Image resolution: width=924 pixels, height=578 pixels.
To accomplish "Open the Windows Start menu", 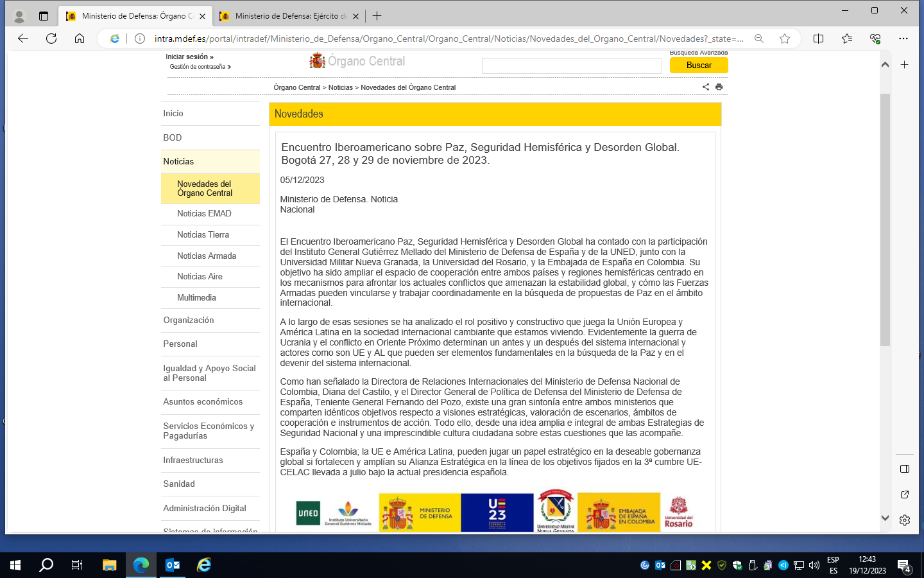I will 15,565.
